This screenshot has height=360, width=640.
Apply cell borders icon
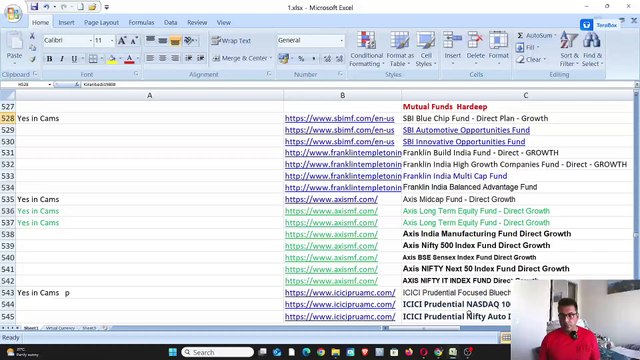[93, 59]
